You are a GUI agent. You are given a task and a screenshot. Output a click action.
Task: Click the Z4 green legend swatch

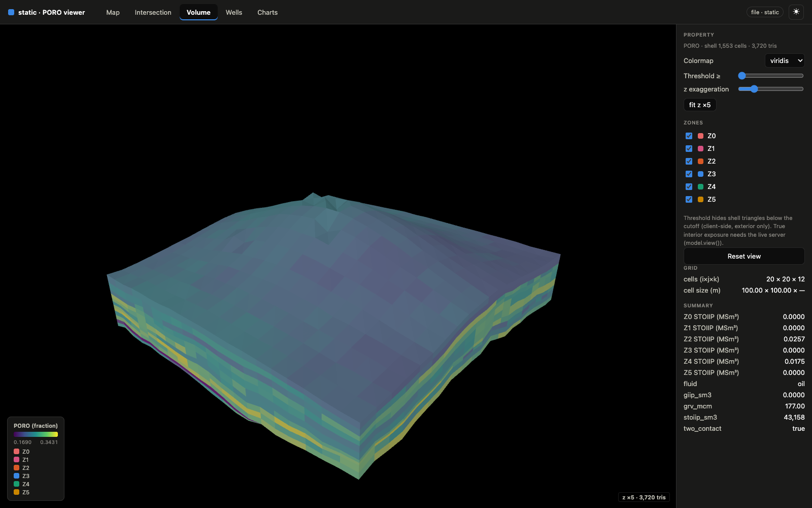tap(16, 484)
